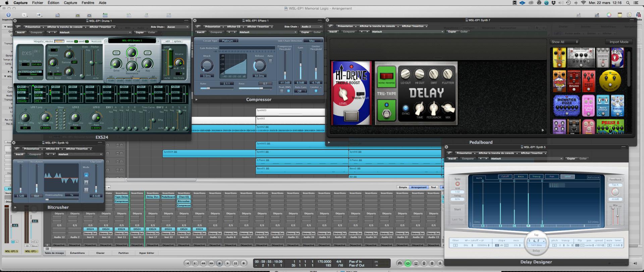Viewport: 644px width, 272px height.
Task: Click the EXS24 edit button
Action: (x=167, y=41)
